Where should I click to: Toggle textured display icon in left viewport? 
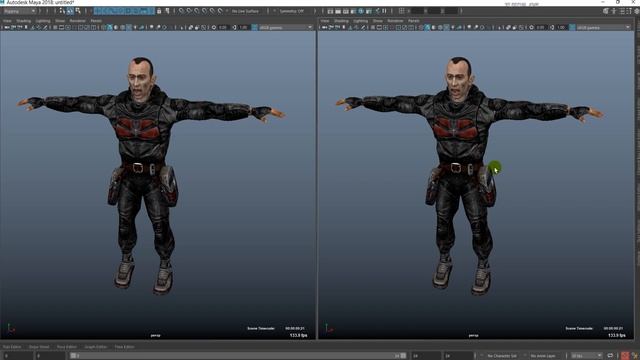click(x=129, y=27)
